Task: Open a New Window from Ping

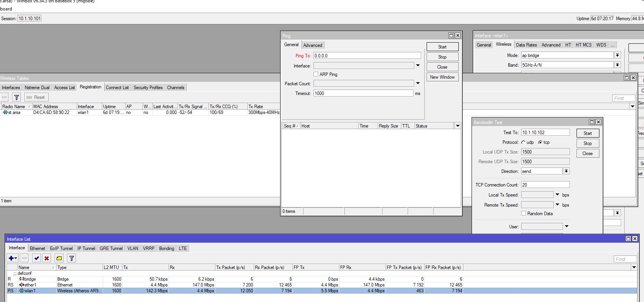Action: (x=443, y=77)
